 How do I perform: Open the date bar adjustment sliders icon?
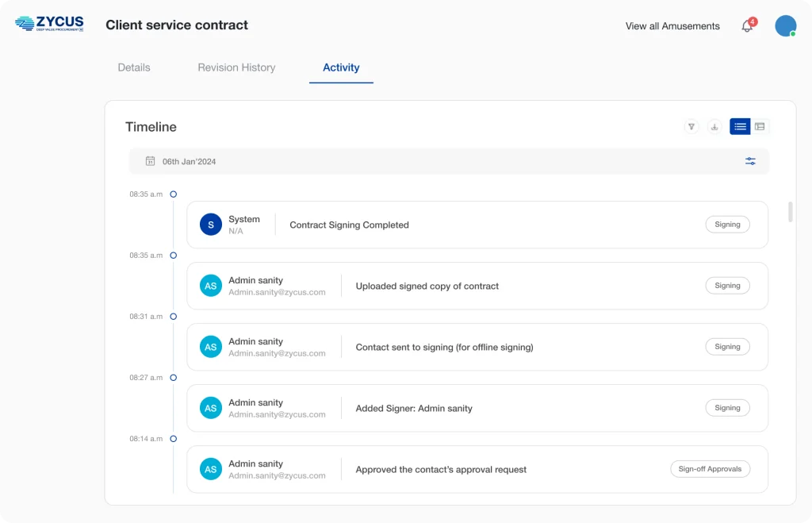[750, 161]
